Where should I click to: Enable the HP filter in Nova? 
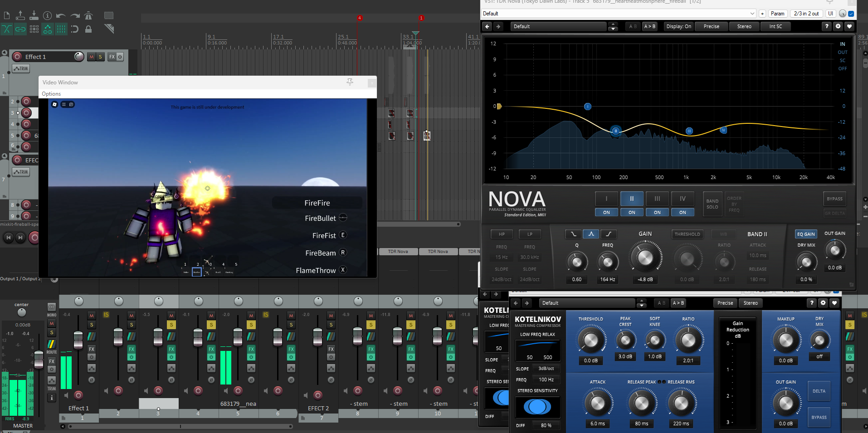pyautogui.click(x=502, y=234)
